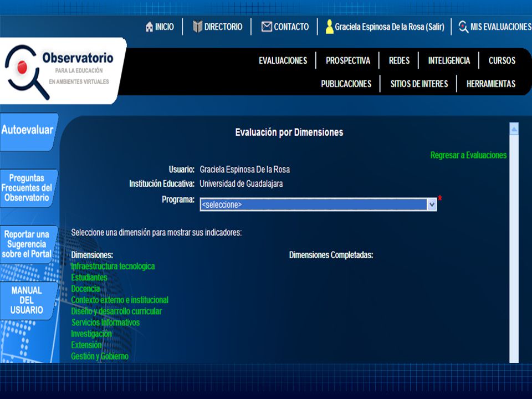Image resolution: width=532 pixels, height=399 pixels.
Task: Open the DIRECTORIO page
Action: 223,27
